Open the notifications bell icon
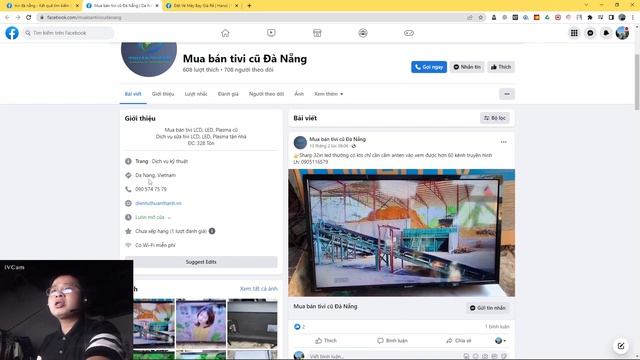Screen dimensions: 640x360 (x=606, y=33)
